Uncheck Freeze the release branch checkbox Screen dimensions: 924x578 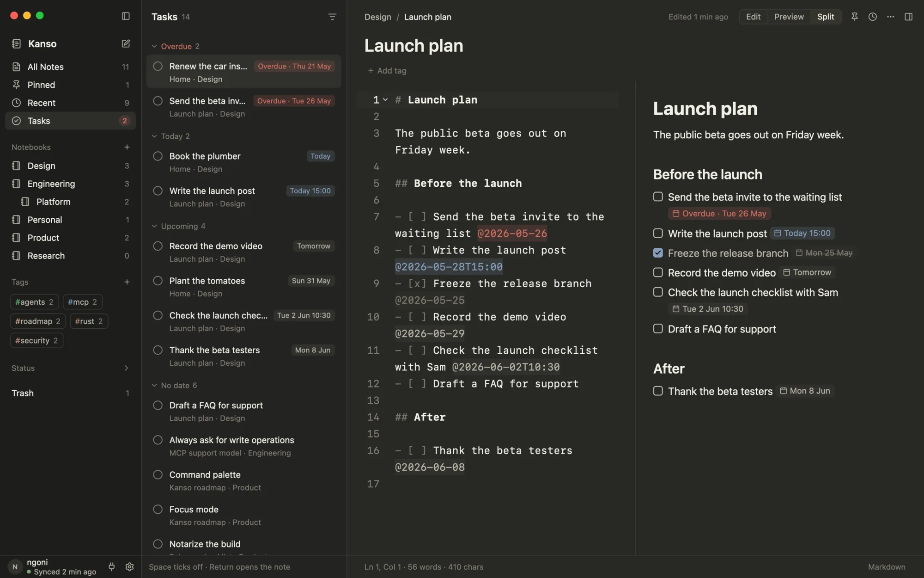[x=658, y=253]
